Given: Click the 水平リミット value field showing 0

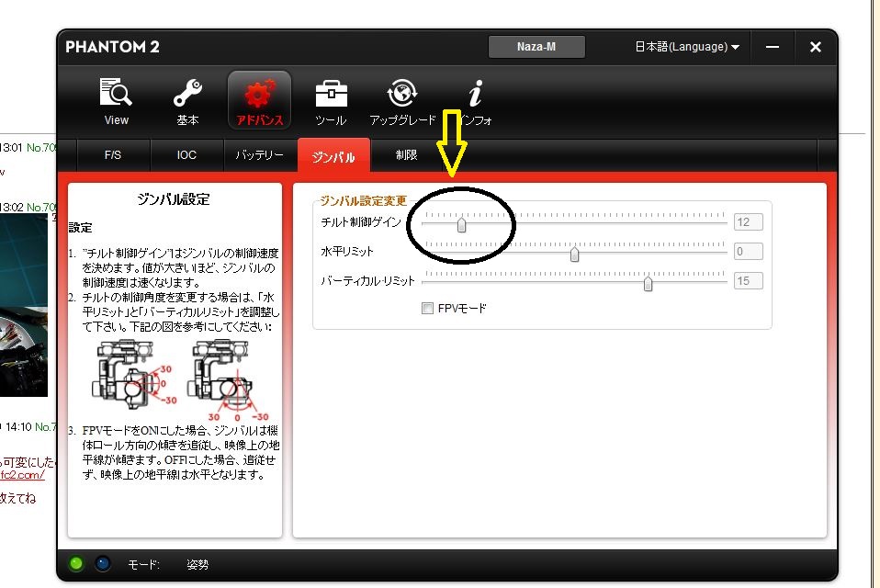Looking at the screenshot, I should tap(748, 252).
